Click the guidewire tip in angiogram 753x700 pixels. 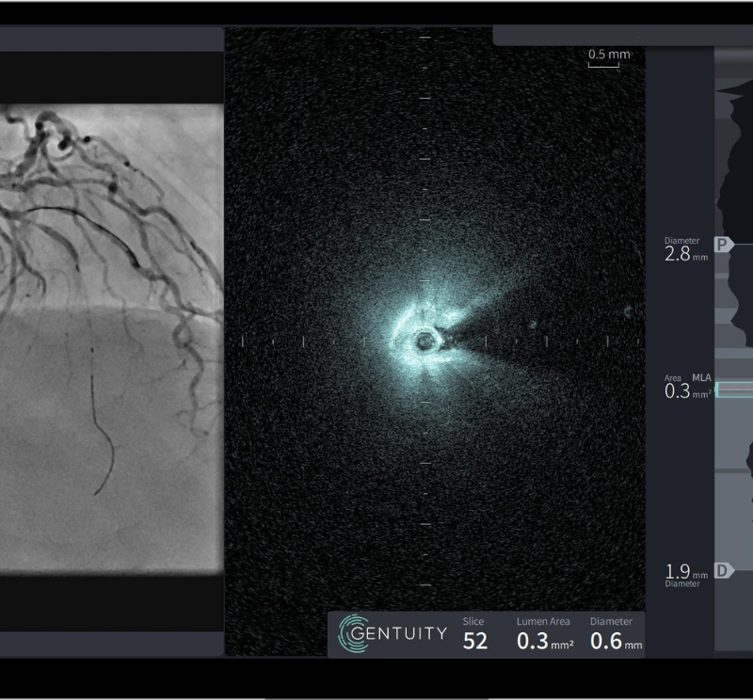96,491
